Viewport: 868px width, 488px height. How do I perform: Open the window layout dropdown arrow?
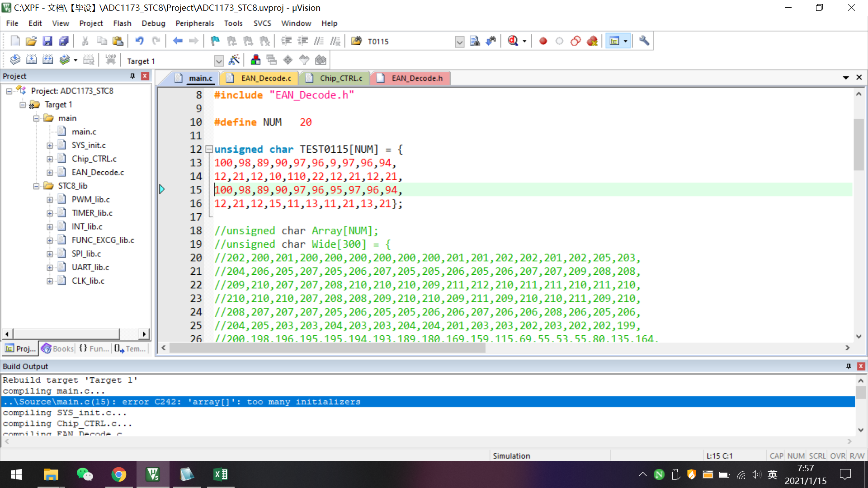(x=626, y=41)
